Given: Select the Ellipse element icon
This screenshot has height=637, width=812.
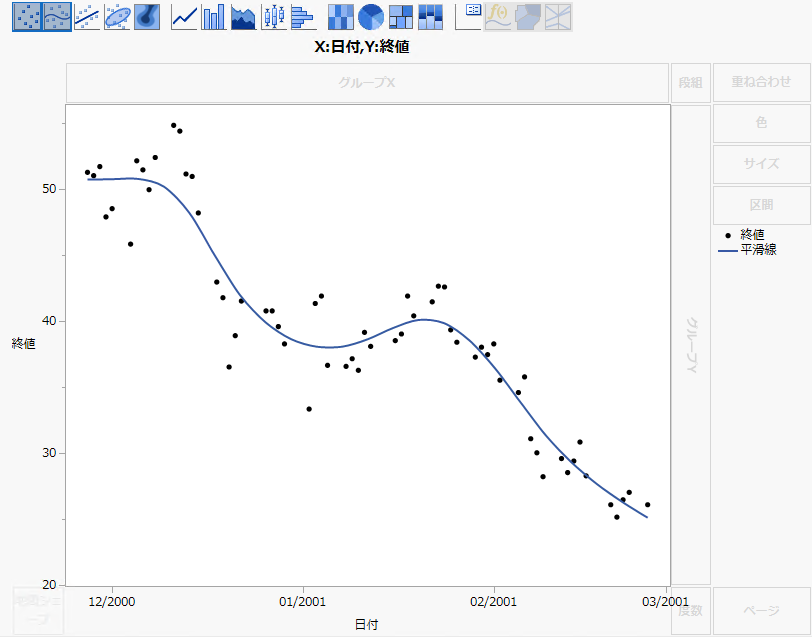Looking at the screenshot, I should 117,17.
